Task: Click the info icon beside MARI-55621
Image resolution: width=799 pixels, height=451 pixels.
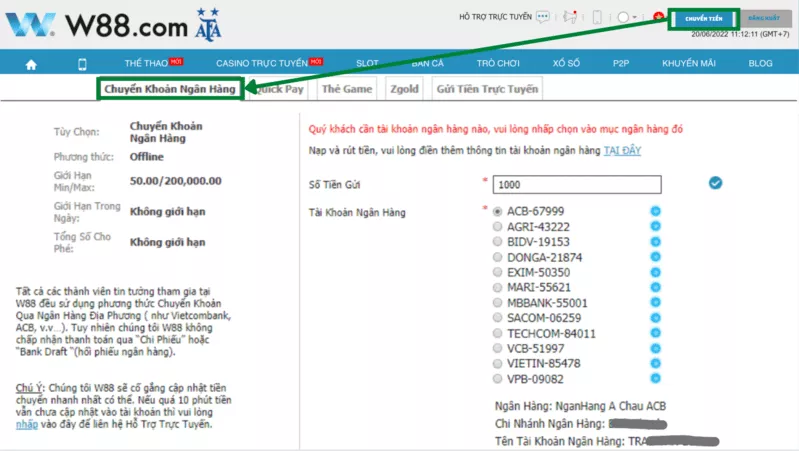Action: (x=655, y=287)
